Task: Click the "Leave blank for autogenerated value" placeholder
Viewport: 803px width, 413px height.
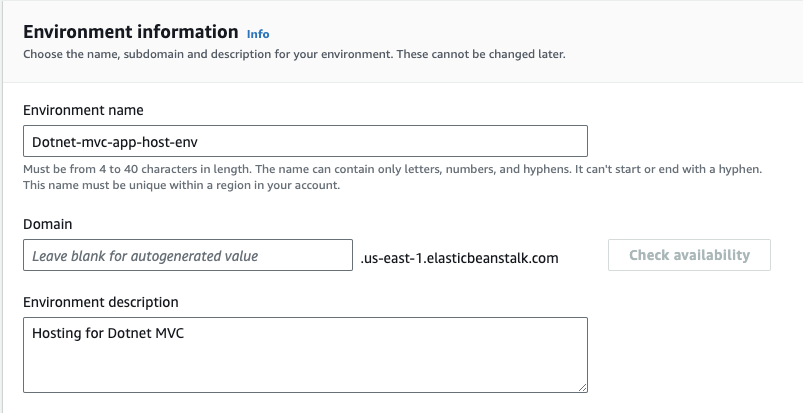Action: [x=145, y=256]
